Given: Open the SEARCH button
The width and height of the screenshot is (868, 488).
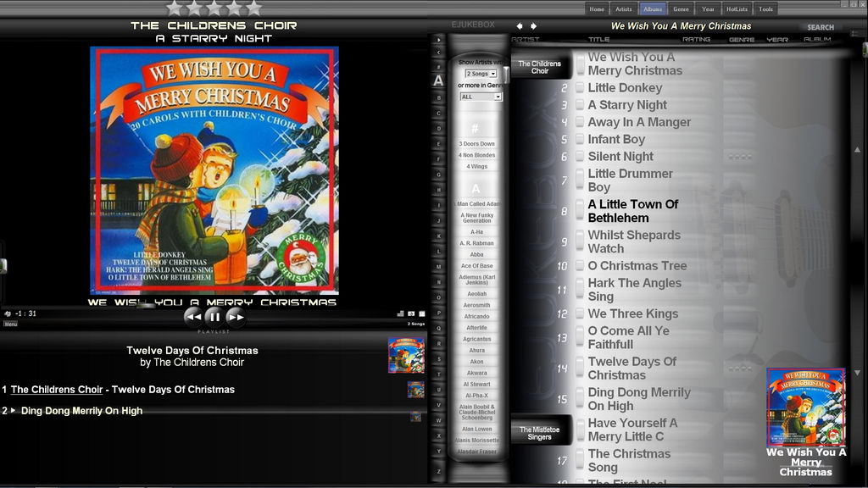Looking at the screenshot, I should (x=821, y=27).
